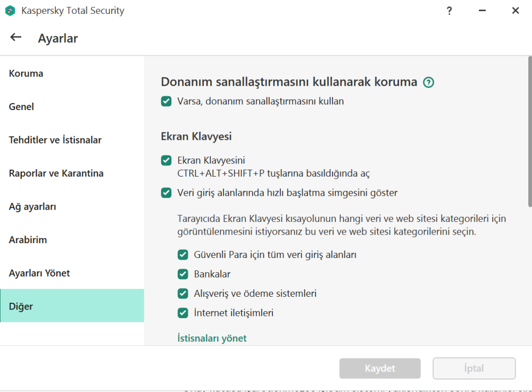Open help for Donanım sanallaştırması koruması
The height and width of the screenshot is (392, 532).
point(429,82)
